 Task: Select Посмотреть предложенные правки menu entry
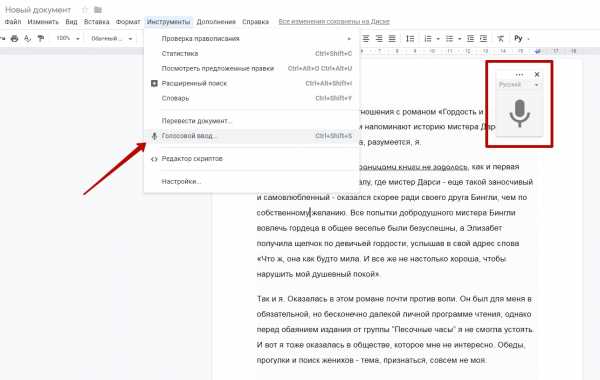251,68
